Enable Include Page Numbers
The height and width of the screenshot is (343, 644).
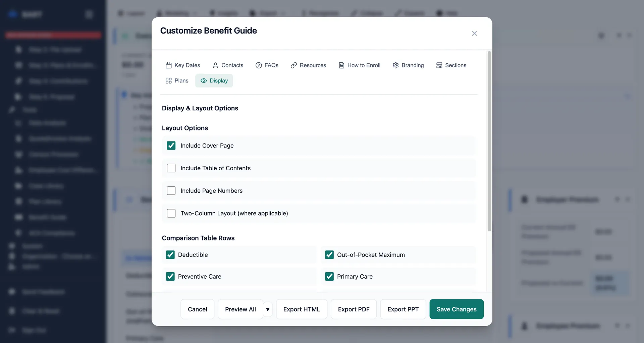(x=171, y=190)
